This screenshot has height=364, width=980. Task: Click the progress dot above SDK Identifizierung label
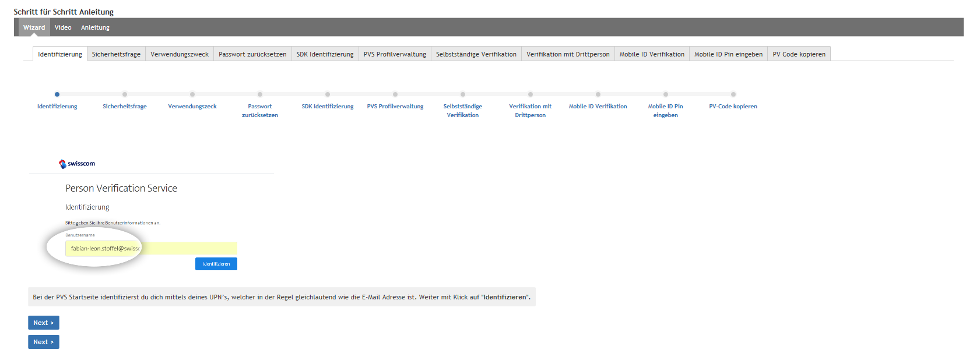pos(328,94)
